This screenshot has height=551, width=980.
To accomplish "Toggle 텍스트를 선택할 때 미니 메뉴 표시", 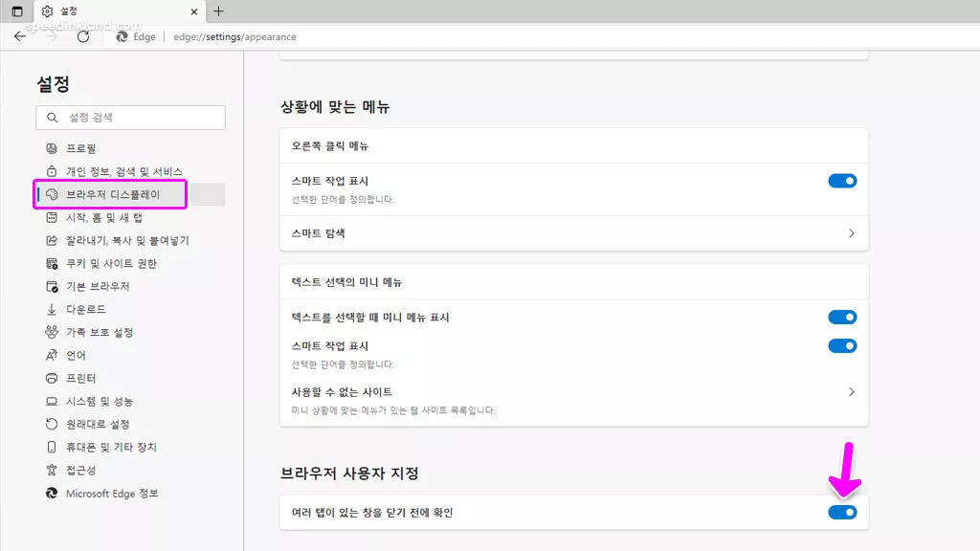I will (x=842, y=318).
